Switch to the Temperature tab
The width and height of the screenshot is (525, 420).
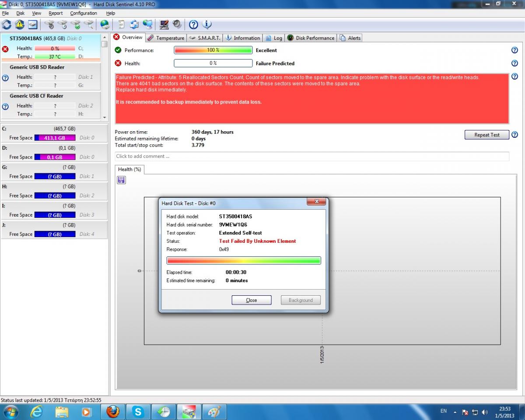point(165,38)
